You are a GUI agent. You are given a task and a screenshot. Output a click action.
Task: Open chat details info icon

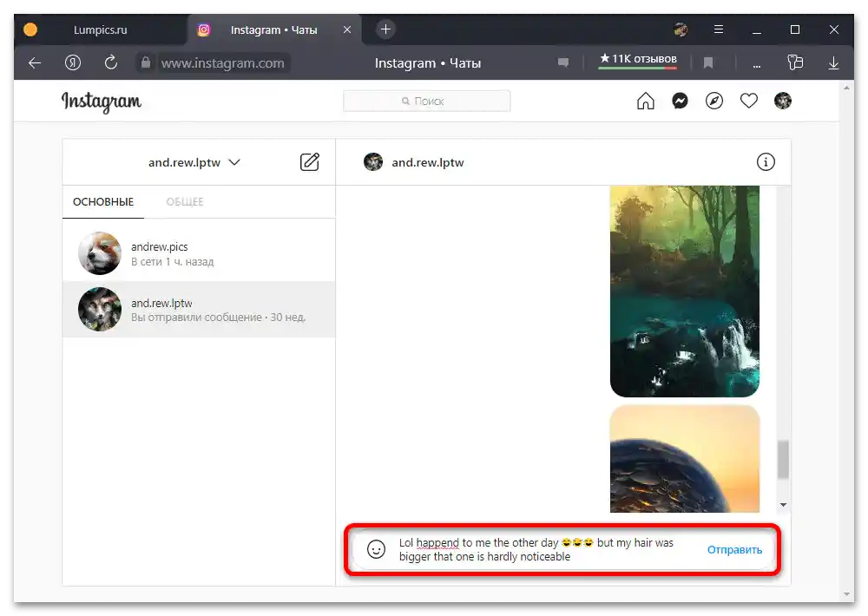pos(766,162)
